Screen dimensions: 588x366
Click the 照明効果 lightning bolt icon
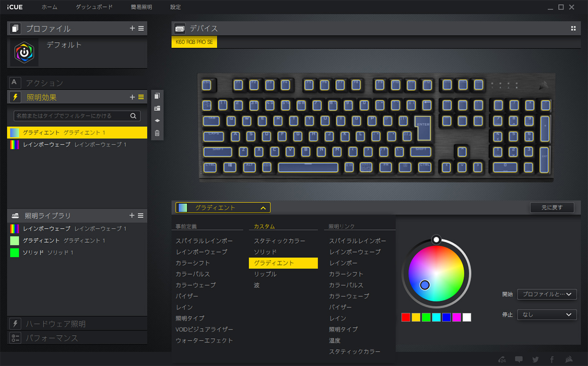(15, 97)
